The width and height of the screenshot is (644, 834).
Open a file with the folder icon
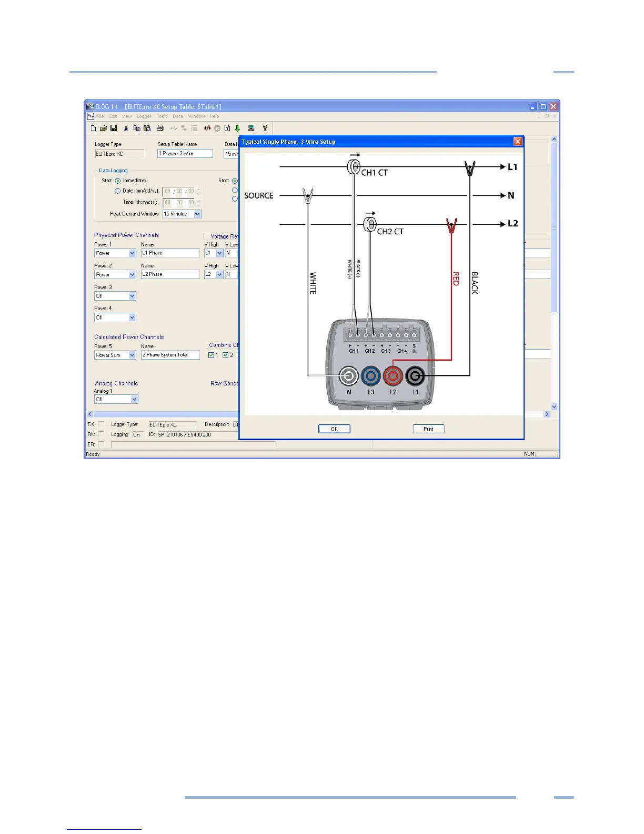(104, 128)
